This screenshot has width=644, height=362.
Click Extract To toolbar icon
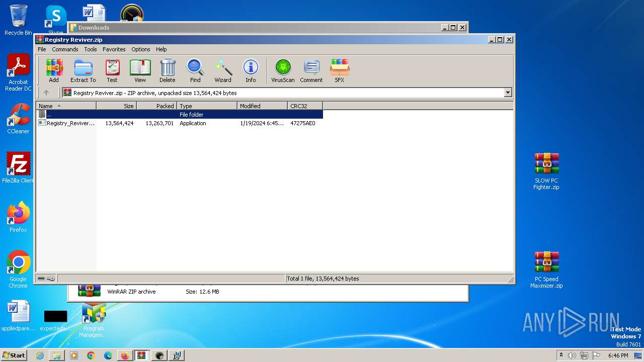click(x=83, y=70)
